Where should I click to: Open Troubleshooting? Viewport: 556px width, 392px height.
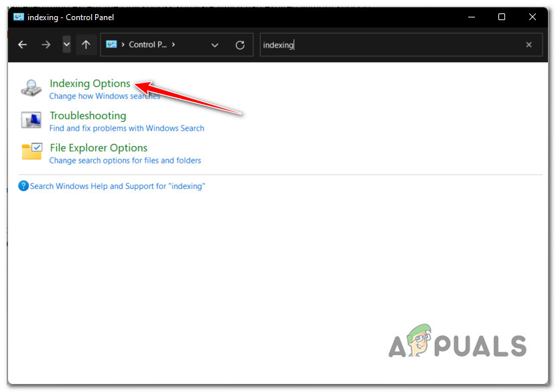(88, 116)
